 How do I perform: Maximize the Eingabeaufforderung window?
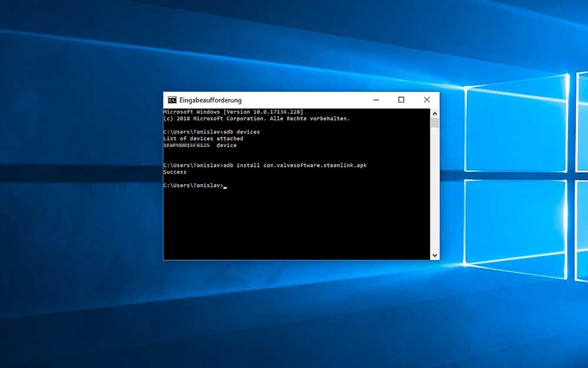coord(401,100)
